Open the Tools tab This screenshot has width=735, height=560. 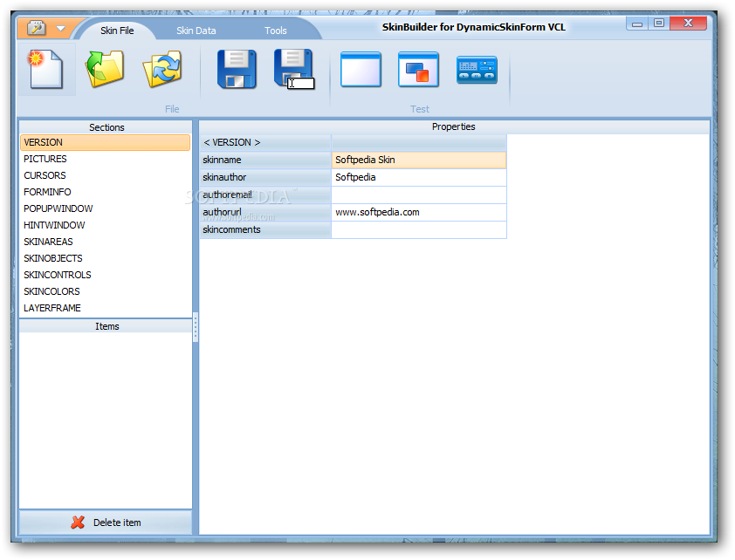pos(275,31)
